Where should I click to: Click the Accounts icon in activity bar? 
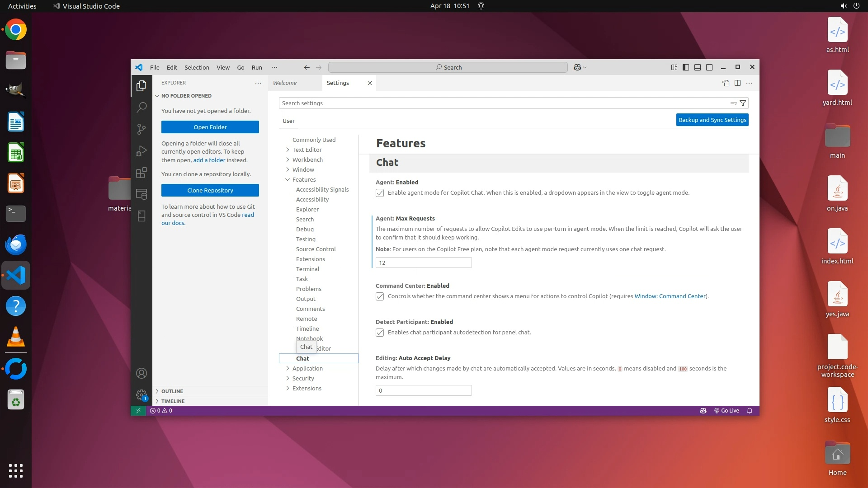[x=142, y=373]
